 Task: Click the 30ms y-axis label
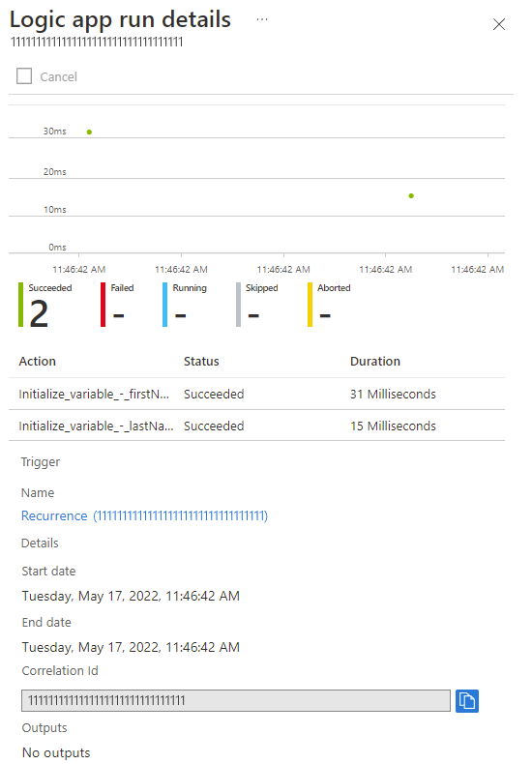coord(54,132)
